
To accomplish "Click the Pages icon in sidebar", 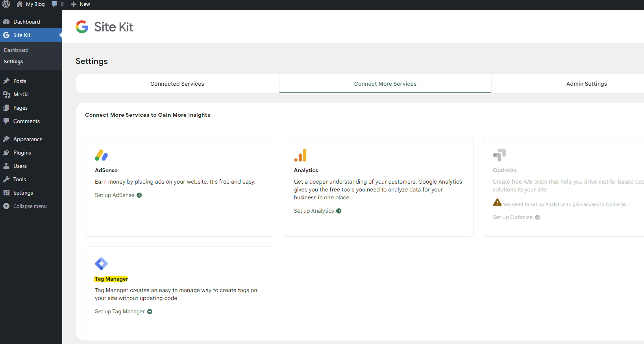I will [6, 108].
